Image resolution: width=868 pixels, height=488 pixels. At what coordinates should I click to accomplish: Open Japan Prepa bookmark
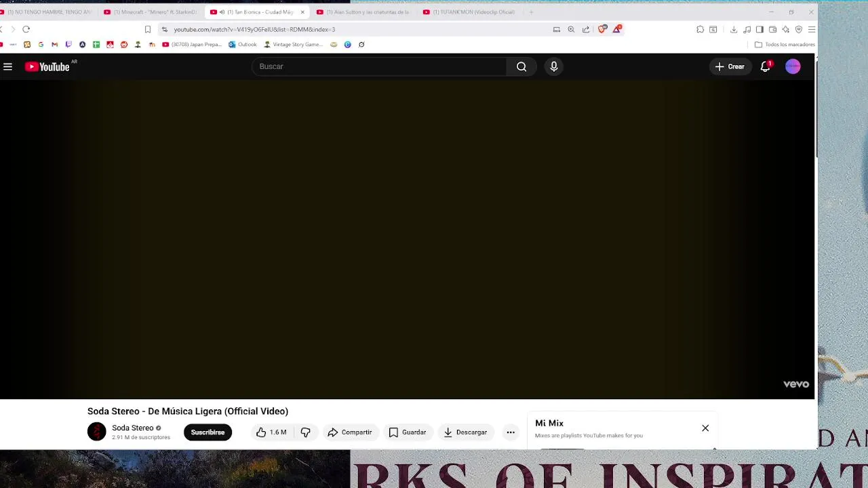pos(192,45)
